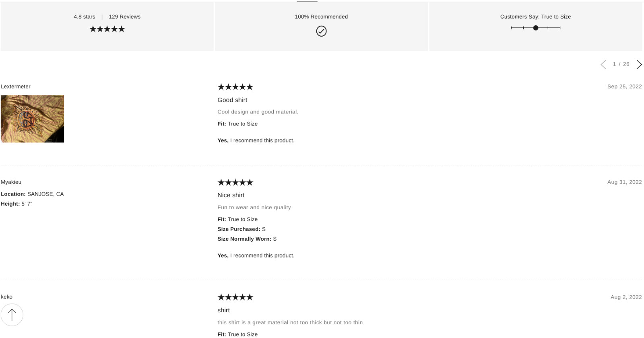644x338 pixels.
Task: Go to next reviews page arrow
Action: pyautogui.click(x=639, y=64)
